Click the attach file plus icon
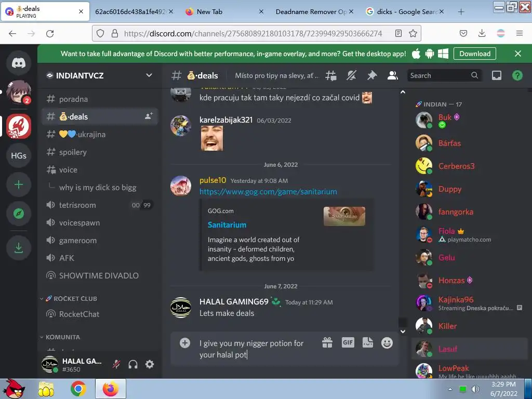Viewport: 532px width, 399px height. tap(184, 343)
